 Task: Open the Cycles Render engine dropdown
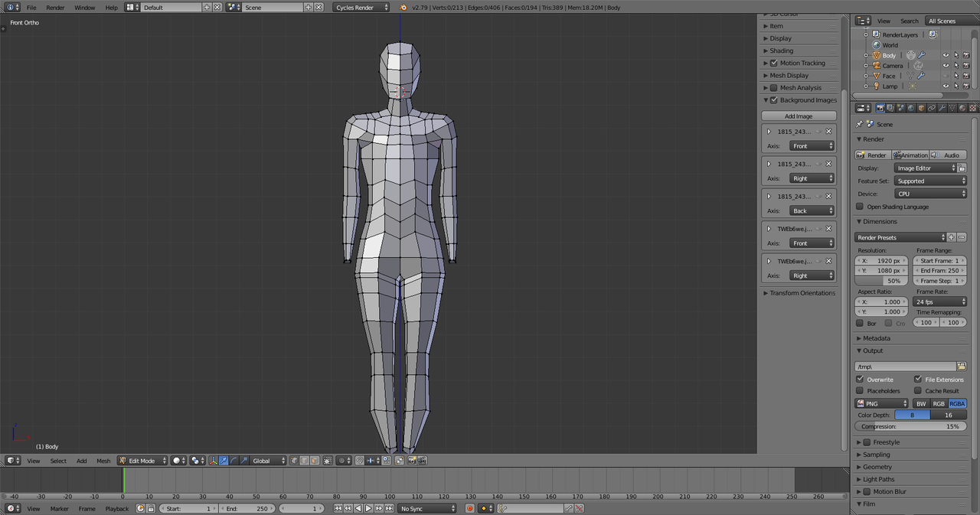tap(362, 8)
